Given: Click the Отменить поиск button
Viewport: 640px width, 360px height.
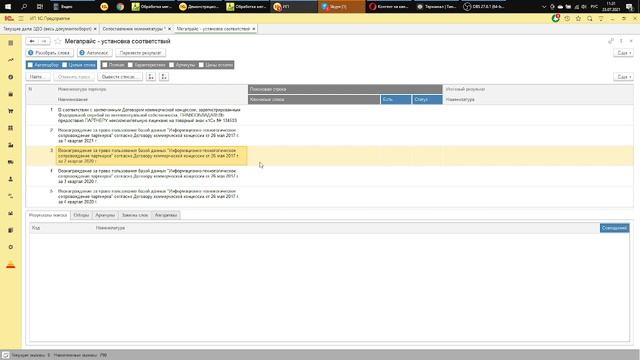Looking at the screenshot, I should pos(74,77).
